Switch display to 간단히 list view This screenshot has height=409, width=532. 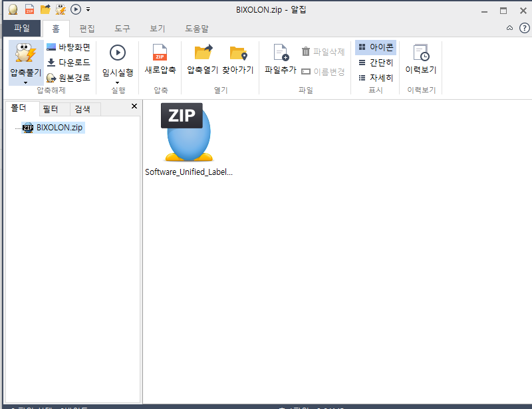click(x=376, y=63)
